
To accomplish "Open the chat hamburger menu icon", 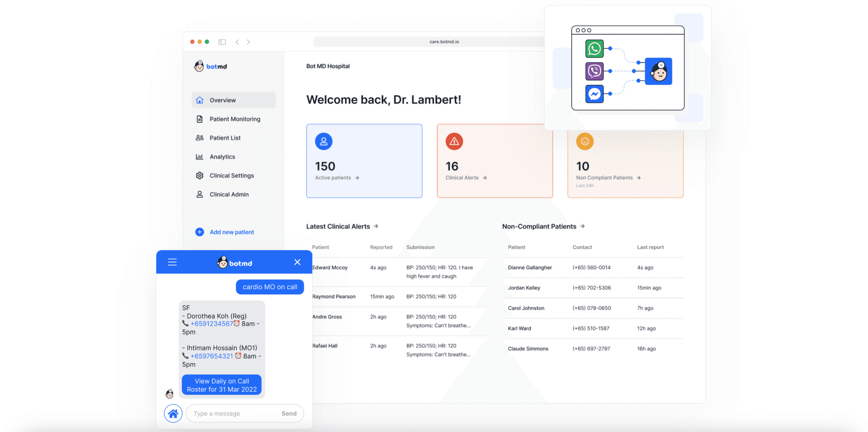I will pos(172,262).
